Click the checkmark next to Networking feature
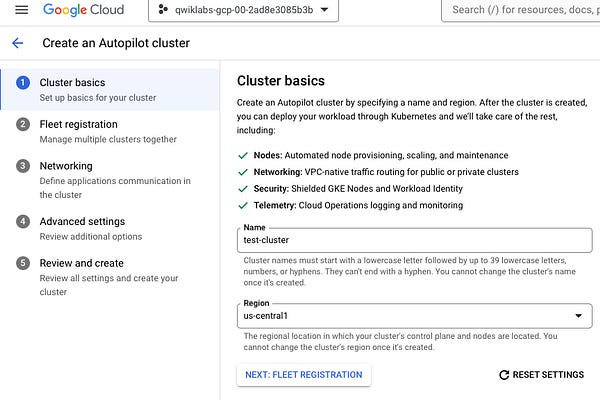This screenshot has width=600, height=400. tap(243, 172)
